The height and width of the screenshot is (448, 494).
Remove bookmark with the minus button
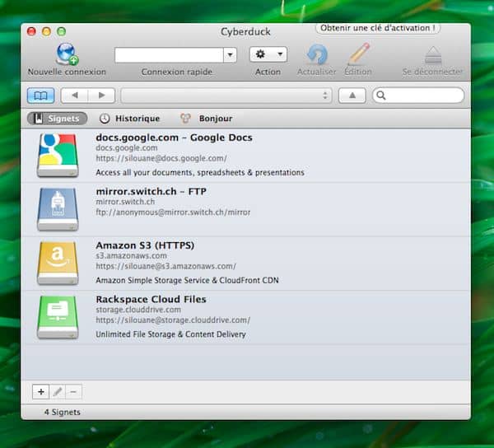pyautogui.click(x=73, y=392)
